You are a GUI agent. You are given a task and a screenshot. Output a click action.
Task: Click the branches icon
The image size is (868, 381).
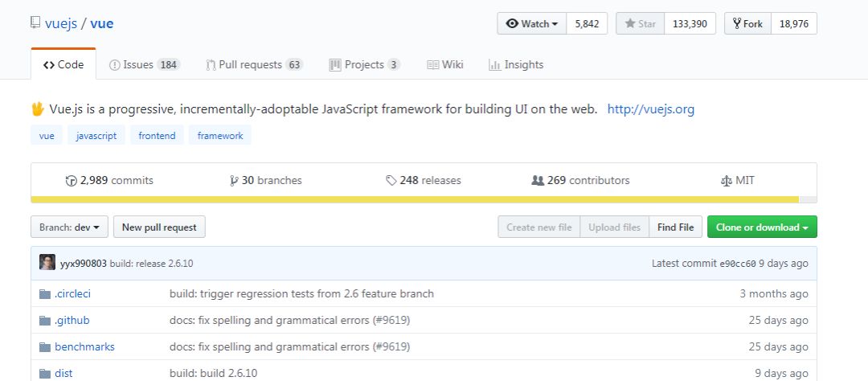[234, 181]
